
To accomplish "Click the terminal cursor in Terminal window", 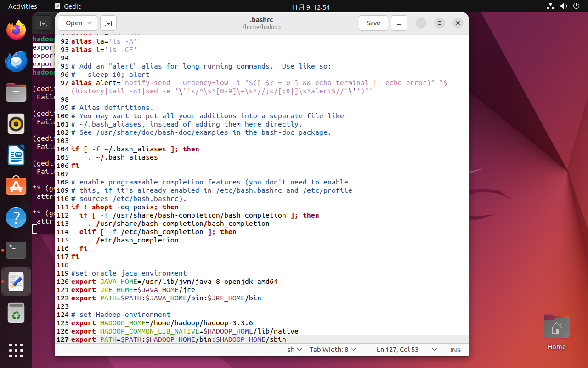I will tap(35, 229).
